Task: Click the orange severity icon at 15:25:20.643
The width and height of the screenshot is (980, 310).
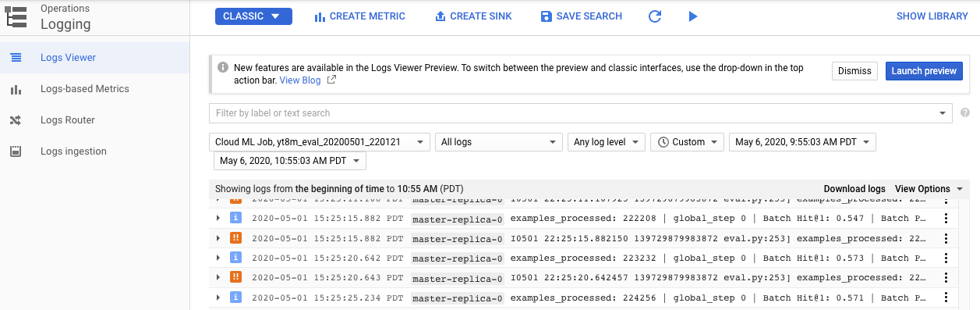Action: pyautogui.click(x=235, y=277)
